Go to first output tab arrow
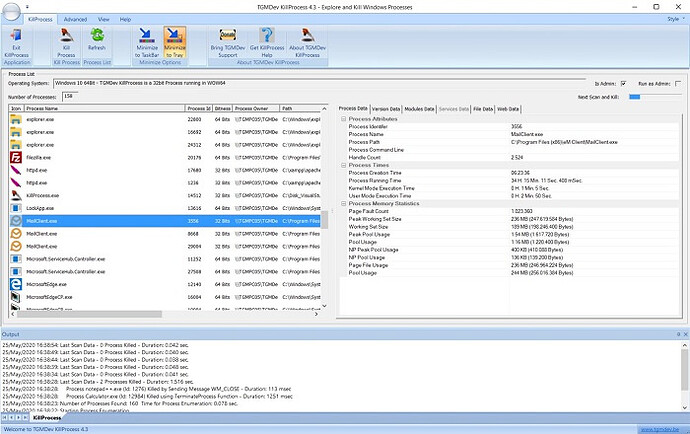 pos(5,417)
